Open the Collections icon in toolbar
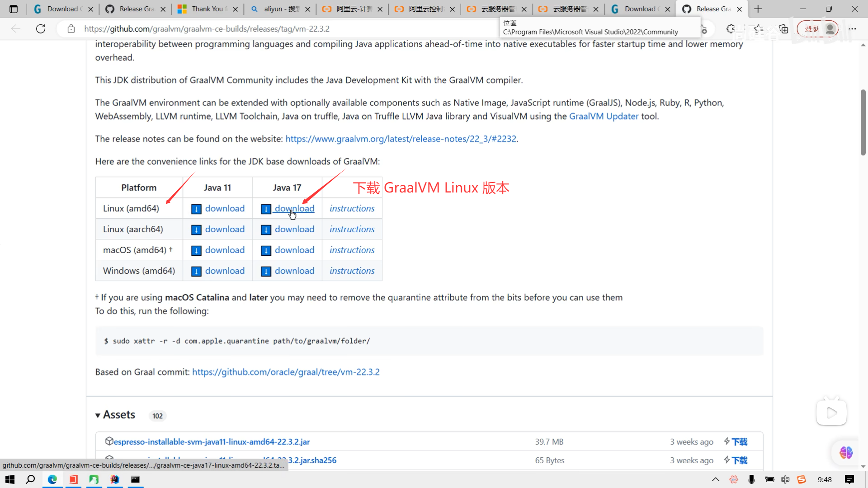 point(783,29)
